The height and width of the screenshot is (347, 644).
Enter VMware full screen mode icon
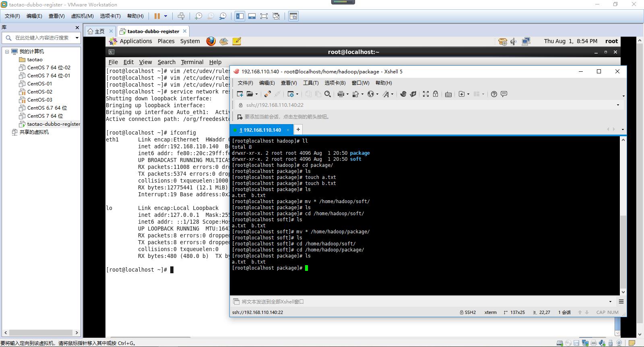[264, 16]
